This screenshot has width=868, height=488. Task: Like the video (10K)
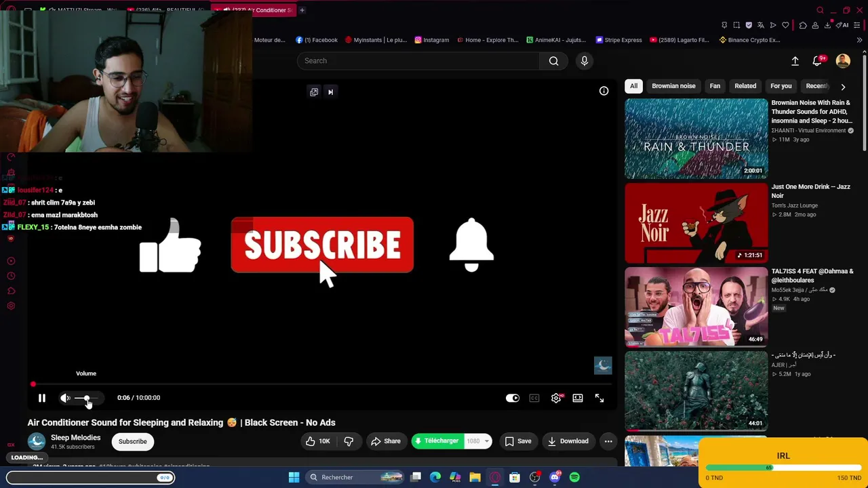317,441
